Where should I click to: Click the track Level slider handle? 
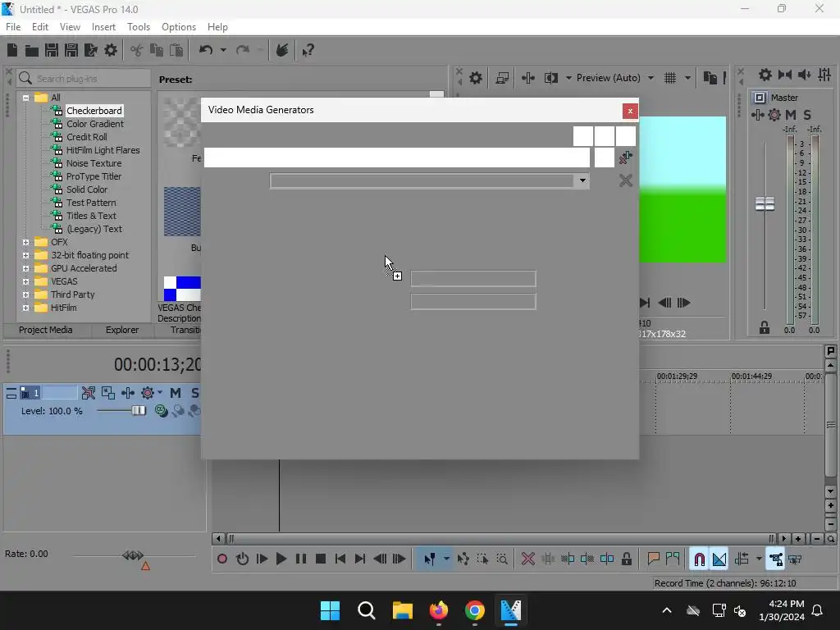pos(139,410)
